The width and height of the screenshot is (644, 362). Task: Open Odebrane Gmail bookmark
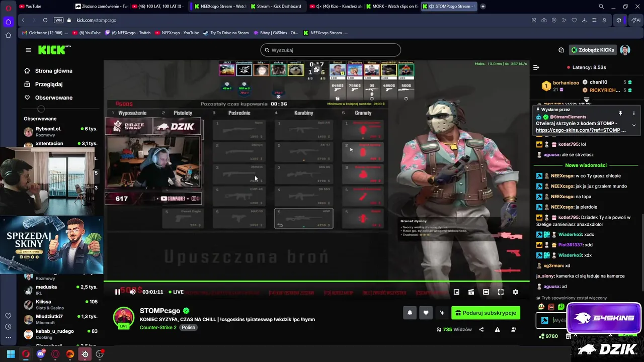tap(45, 33)
